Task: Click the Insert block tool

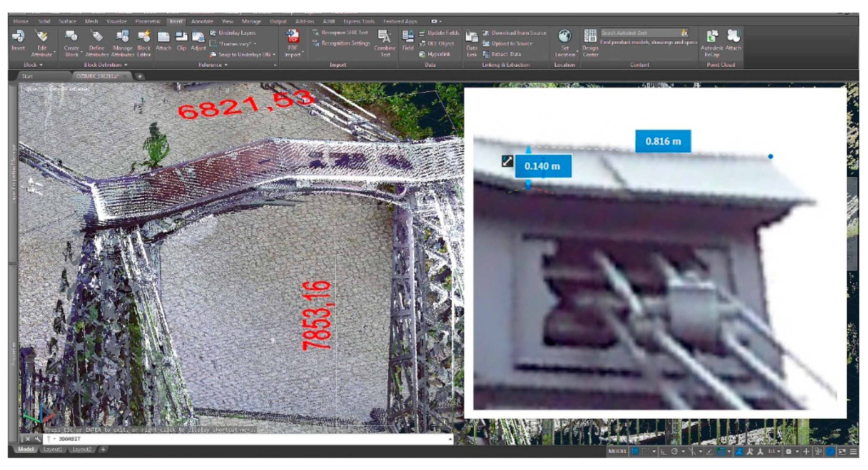Action: [x=18, y=40]
